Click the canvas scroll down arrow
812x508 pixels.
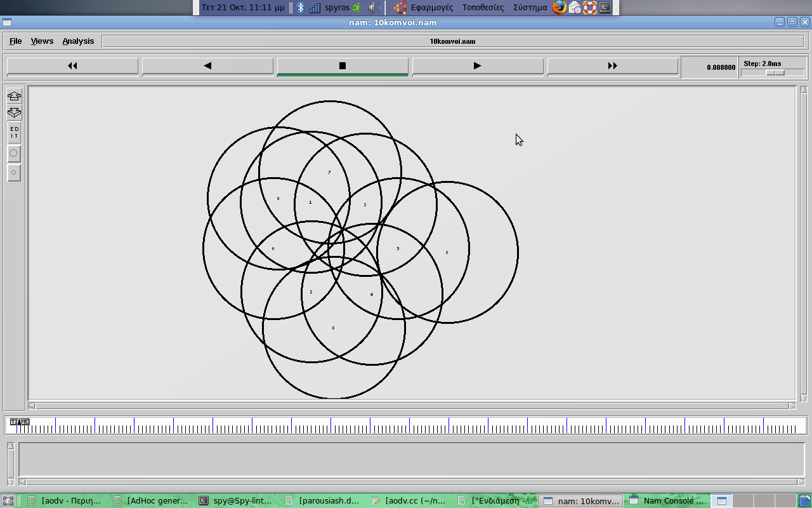[804, 398]
